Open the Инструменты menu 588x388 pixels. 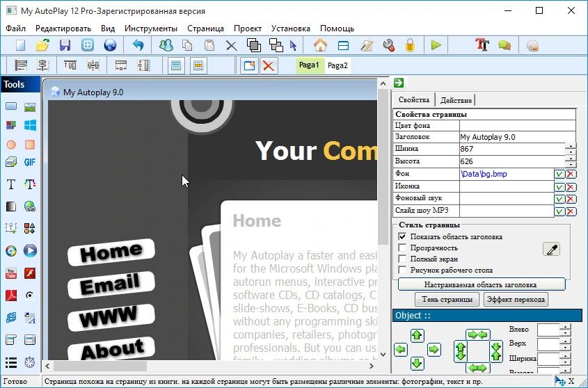pos(151,29)
